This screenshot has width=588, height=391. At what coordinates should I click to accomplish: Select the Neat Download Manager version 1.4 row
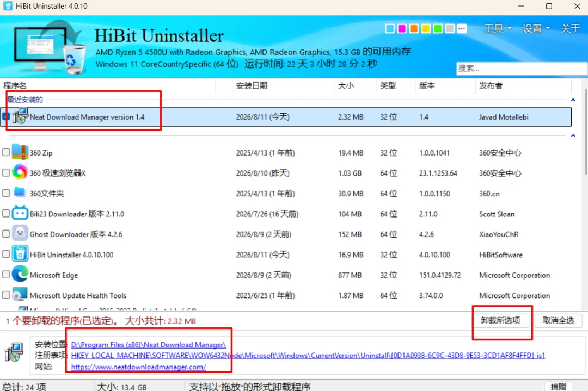286,117
